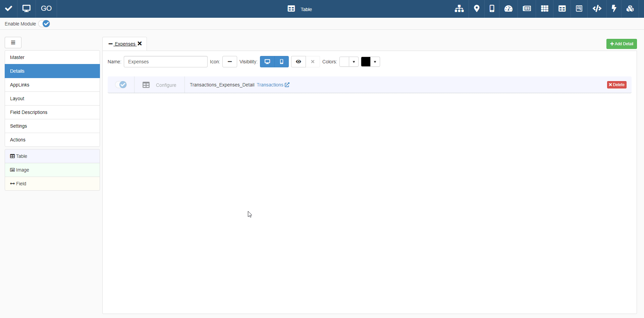The width and height of the screenshot is (644, 318).
Task: Toggle the eye visibility button
Action: [299, 62]
